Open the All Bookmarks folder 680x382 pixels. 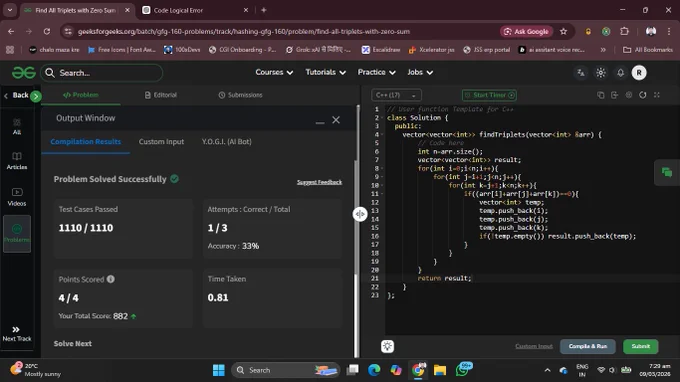[648, 50]
